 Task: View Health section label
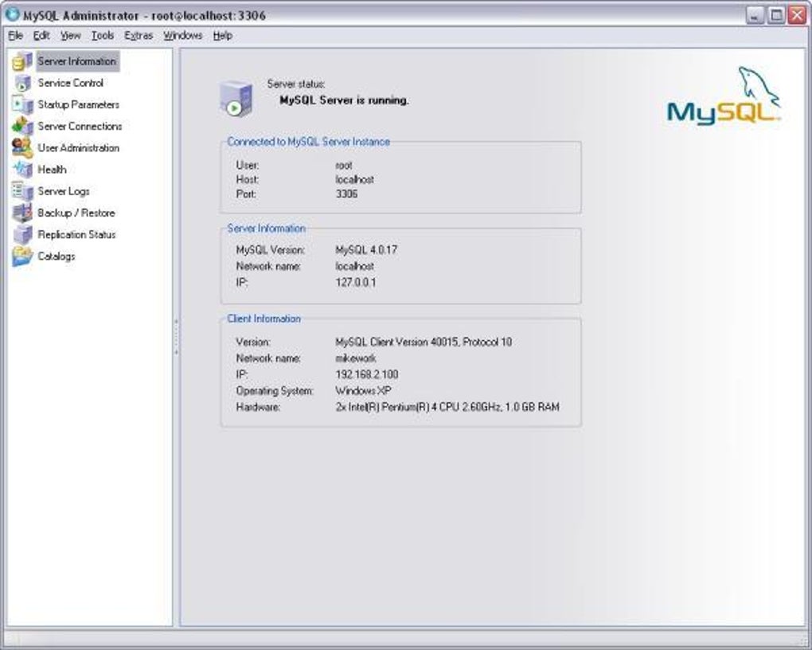(x=52, y=170)
